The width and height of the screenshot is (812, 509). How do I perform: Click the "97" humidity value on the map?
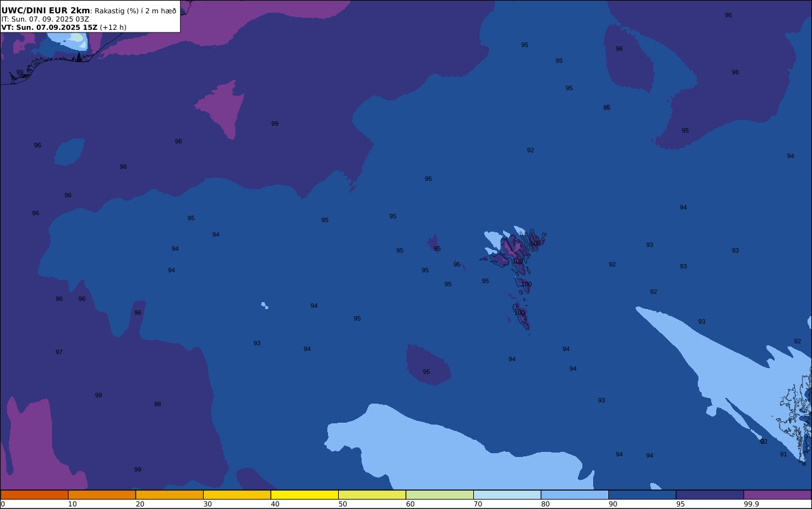(x=59, y=352)
